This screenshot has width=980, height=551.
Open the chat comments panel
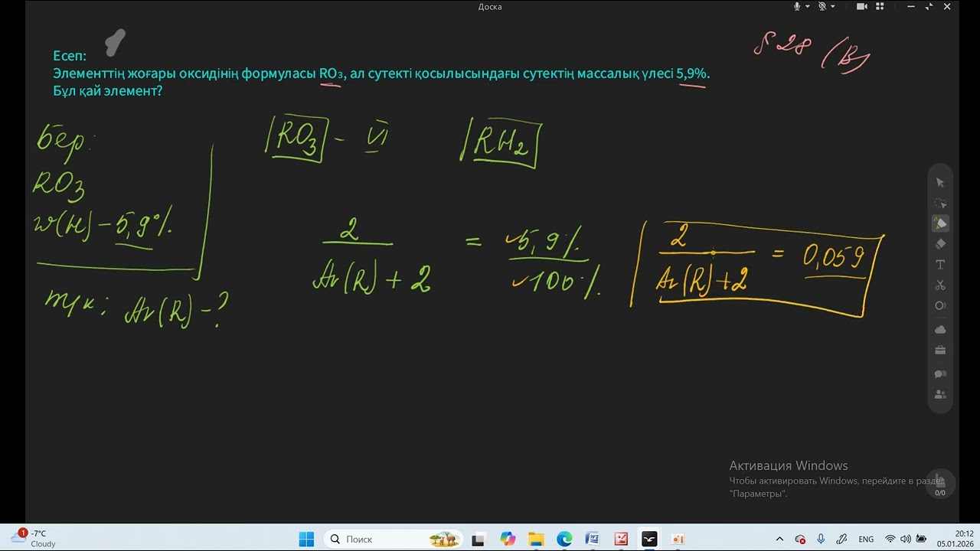(x=940, y=374)
